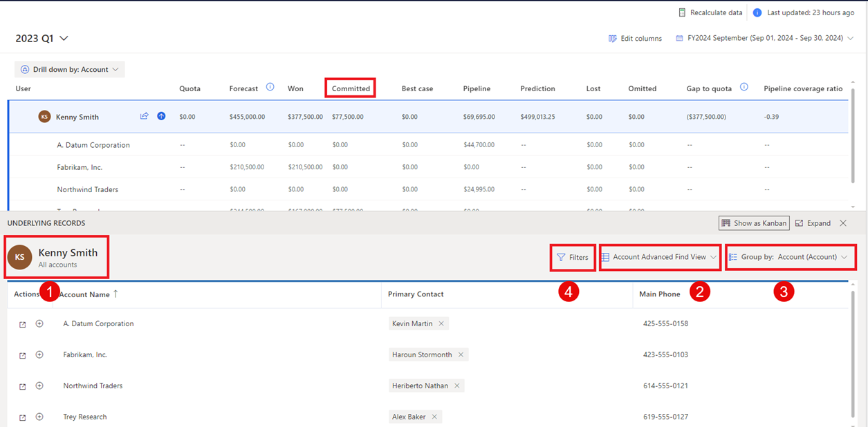Open A. Datum Corporation record with its open-record icon
This screenshot has width=868, height=427.
point(21,323)
